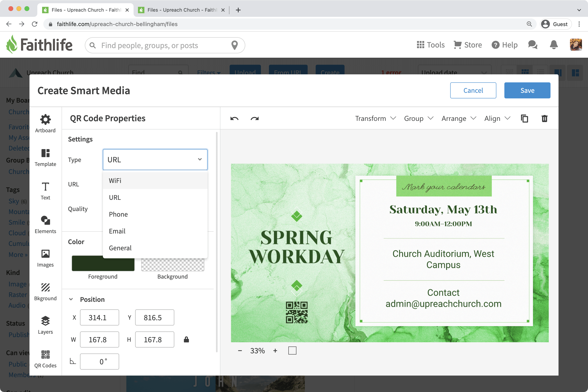Open notifications bell
Image resolution: width=588 pixels, height=392 pixels.
(x=554, y=45)
